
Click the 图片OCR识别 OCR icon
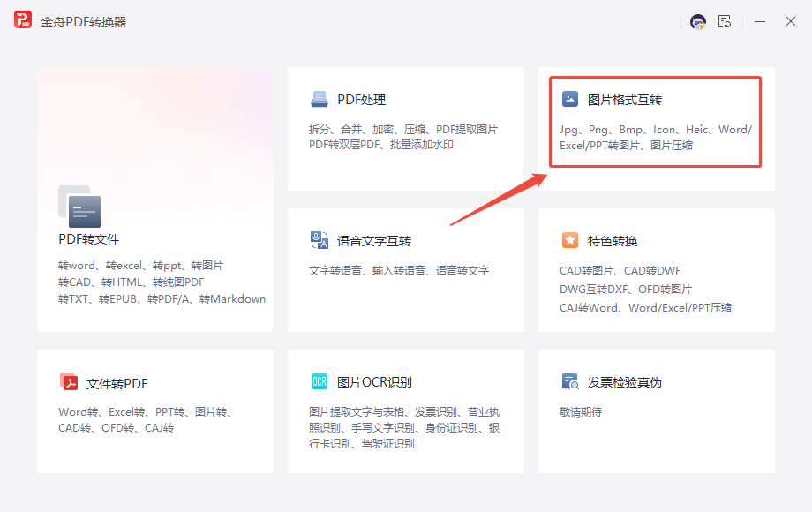click(319, 381)
